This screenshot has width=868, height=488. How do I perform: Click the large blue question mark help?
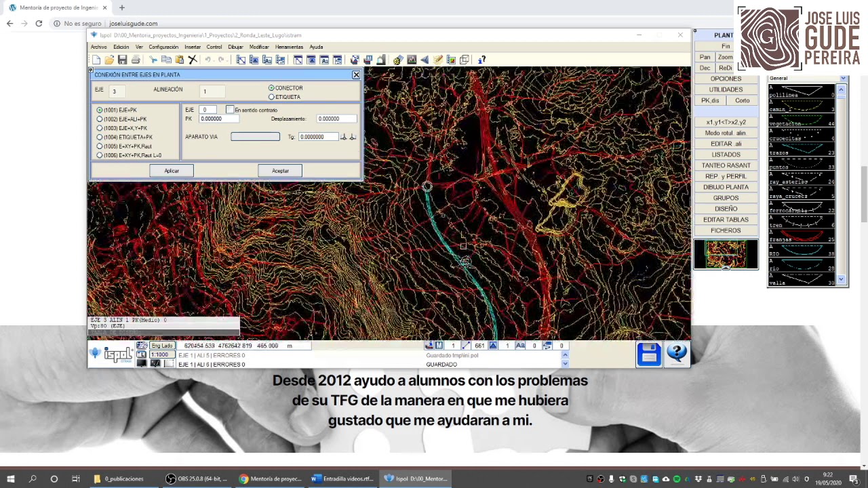pos(677,354)
